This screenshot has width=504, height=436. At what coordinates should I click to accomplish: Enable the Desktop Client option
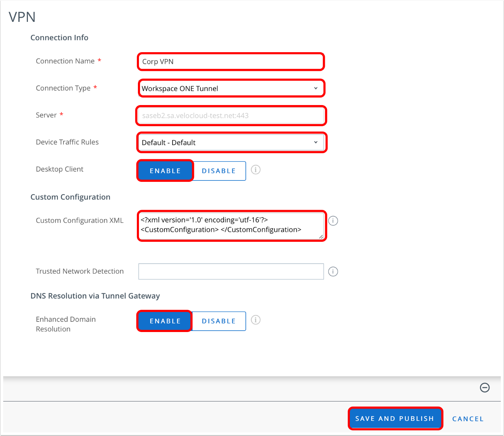165,171
